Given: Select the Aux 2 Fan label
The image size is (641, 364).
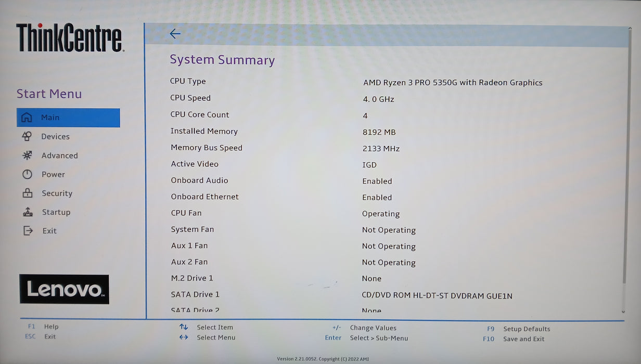Looking at the screenshot, I should click(x=189, y=262).
